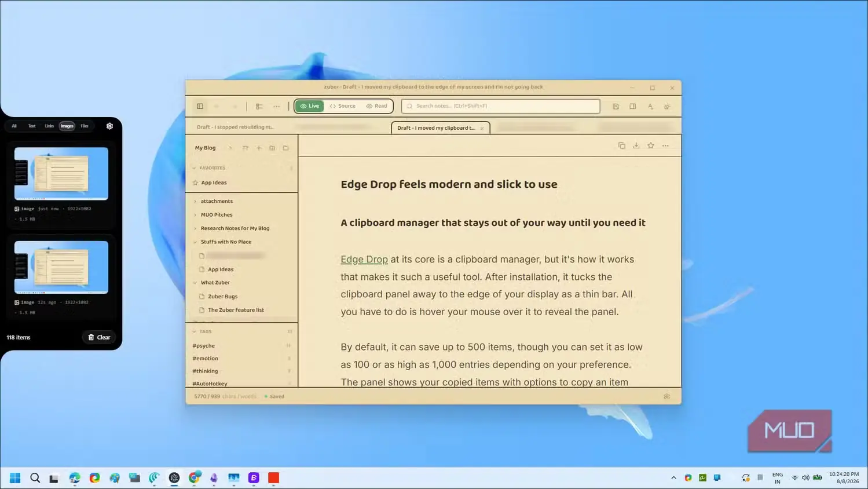Click the download/export icon above editor
This screenshot has height=489, width=868.
636,145
